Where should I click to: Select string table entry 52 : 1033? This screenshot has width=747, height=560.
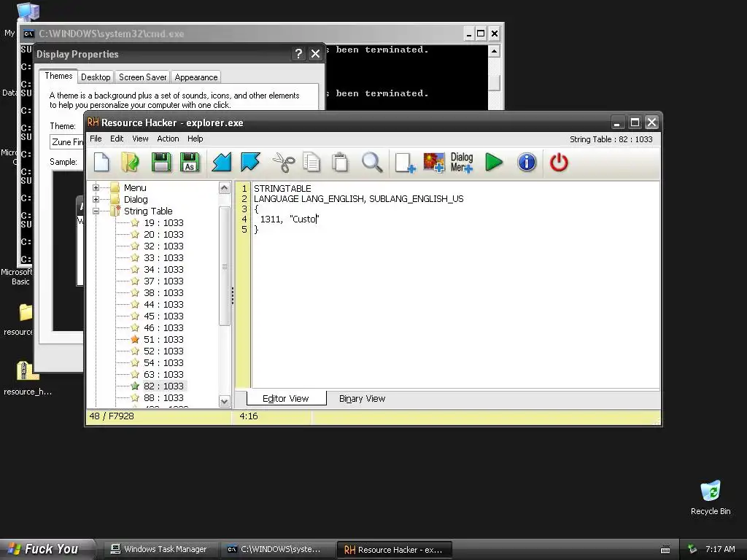163,351
